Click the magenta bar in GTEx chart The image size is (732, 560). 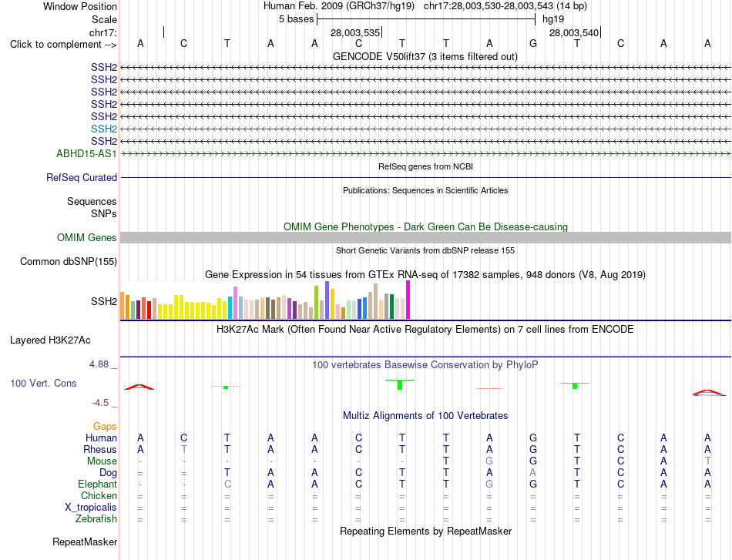[408, 300]
